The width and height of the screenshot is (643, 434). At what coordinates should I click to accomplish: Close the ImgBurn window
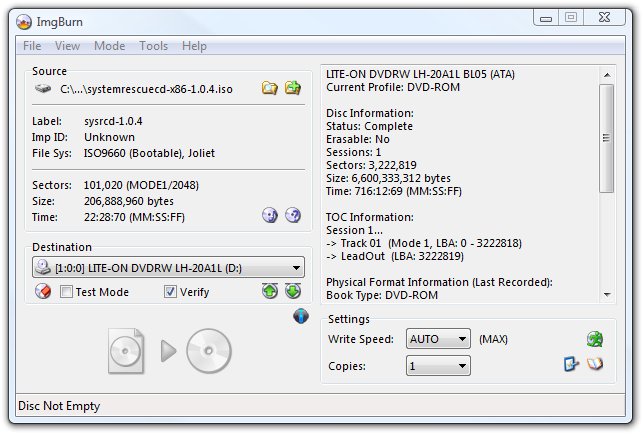click(604, 18)
